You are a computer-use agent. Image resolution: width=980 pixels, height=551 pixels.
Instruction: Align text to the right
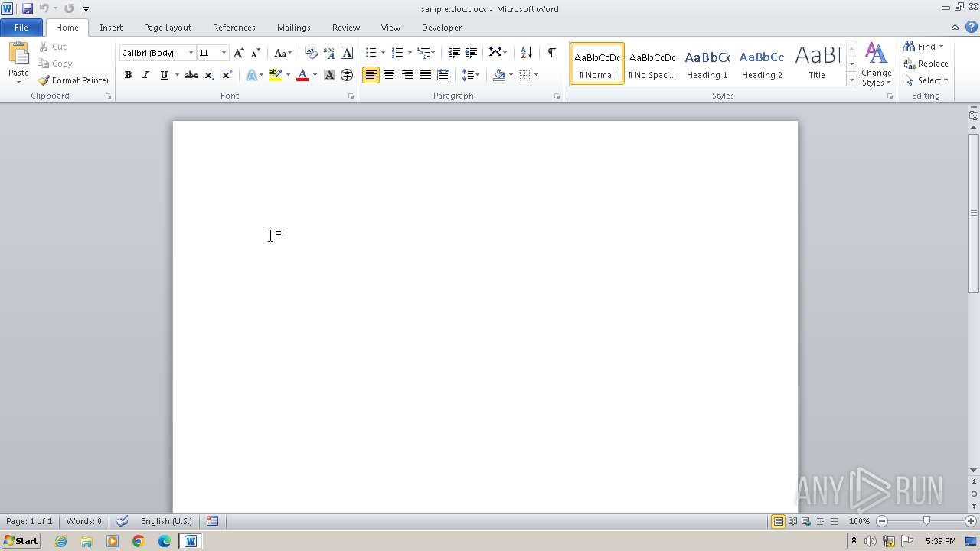(407, 75)
